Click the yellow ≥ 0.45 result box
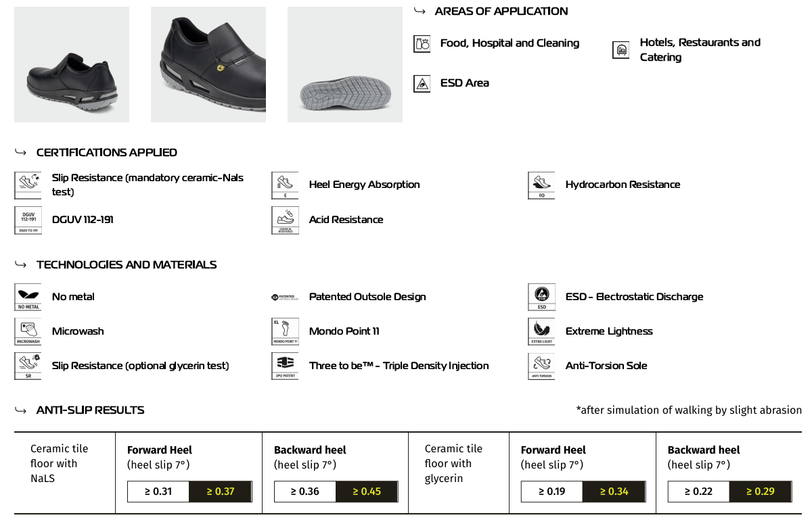The height and width of the screenshot is (528, 812). coord(365,491)
